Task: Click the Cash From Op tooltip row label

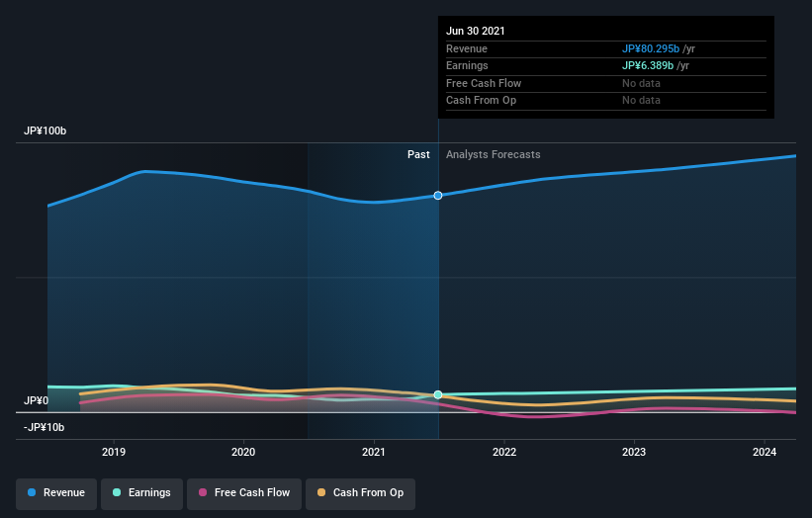Action: tap(481, 101)
